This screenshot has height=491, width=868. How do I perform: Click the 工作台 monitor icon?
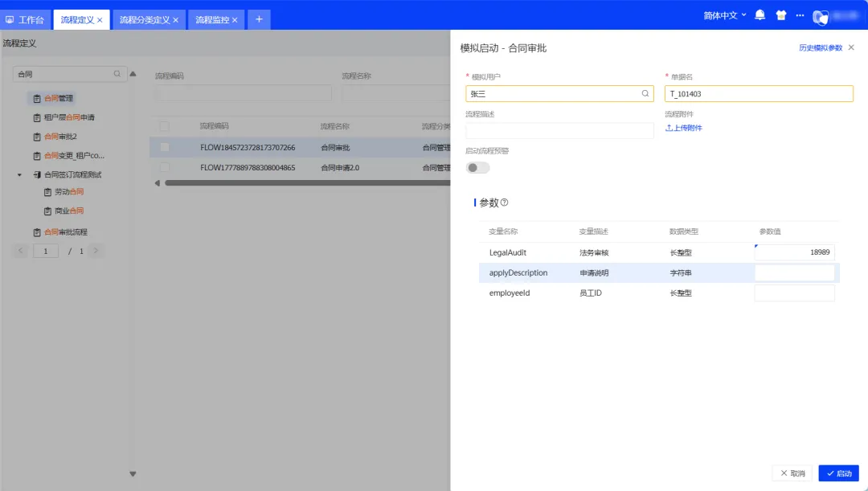[10, 20]
